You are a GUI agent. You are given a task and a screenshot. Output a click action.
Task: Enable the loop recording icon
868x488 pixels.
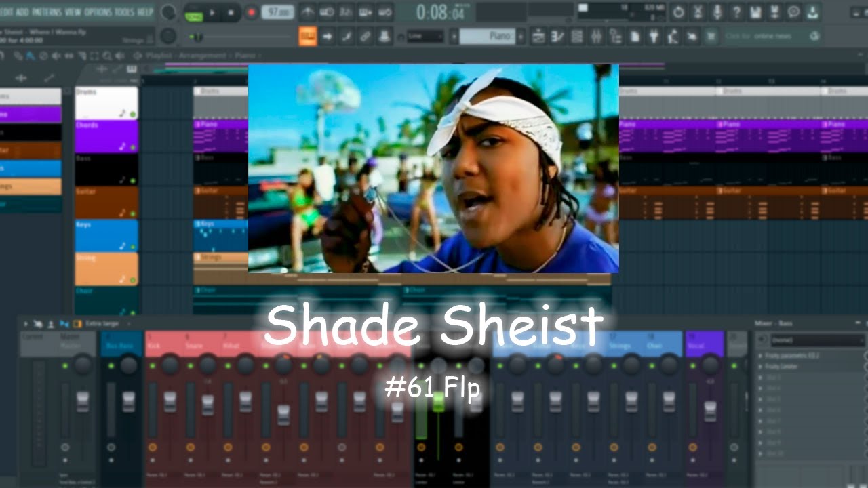pos(385,12)
